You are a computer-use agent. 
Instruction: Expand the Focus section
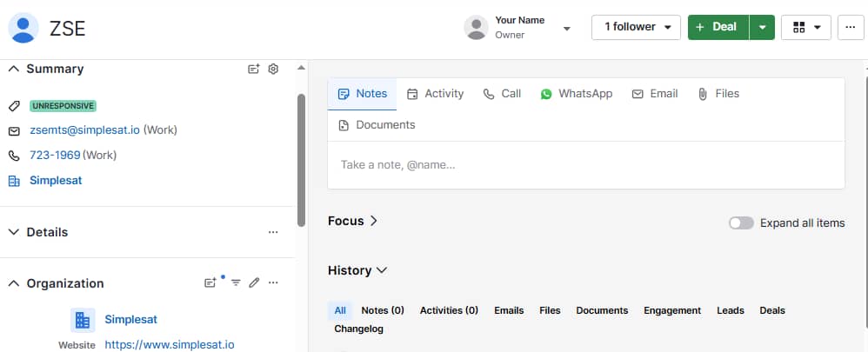pyautogui.click(x=352, y=221)
